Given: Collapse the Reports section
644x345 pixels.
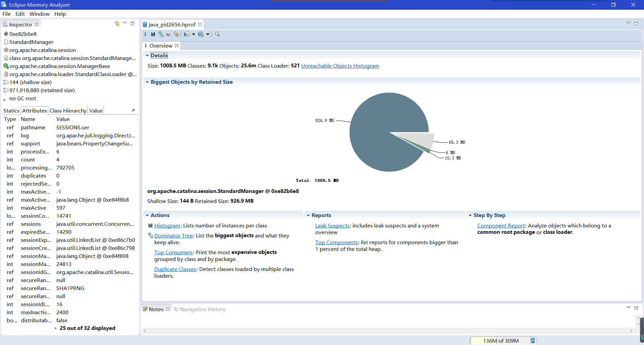Looking at the screenshot, I should coord(308,215).
